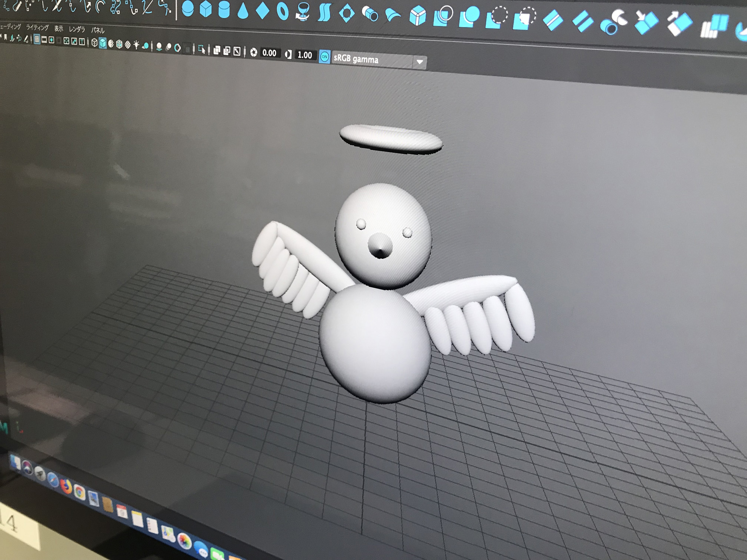This screenshot has height=560, width=747.
Task: Open Finder from the Dock
Action: [15, 463]
